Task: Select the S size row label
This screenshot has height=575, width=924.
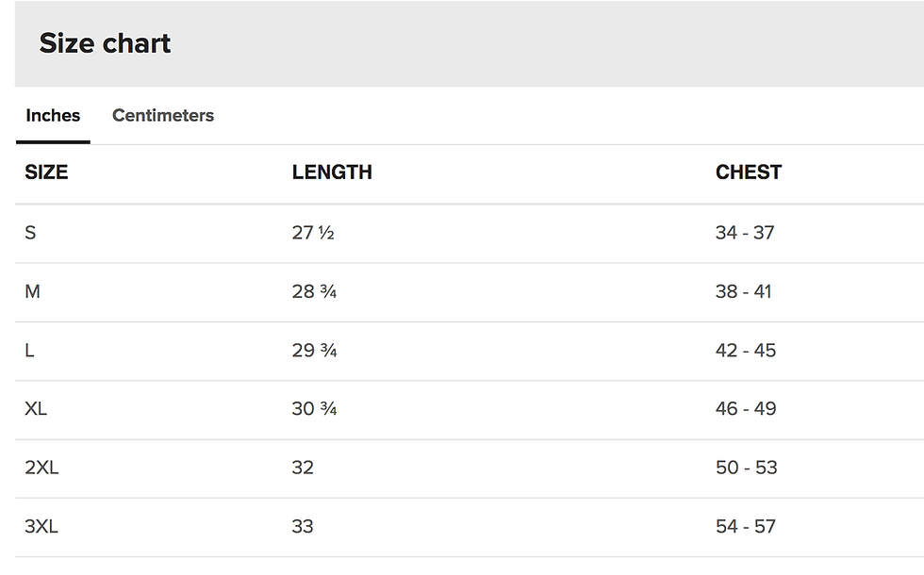Action: tap(30, 233)
